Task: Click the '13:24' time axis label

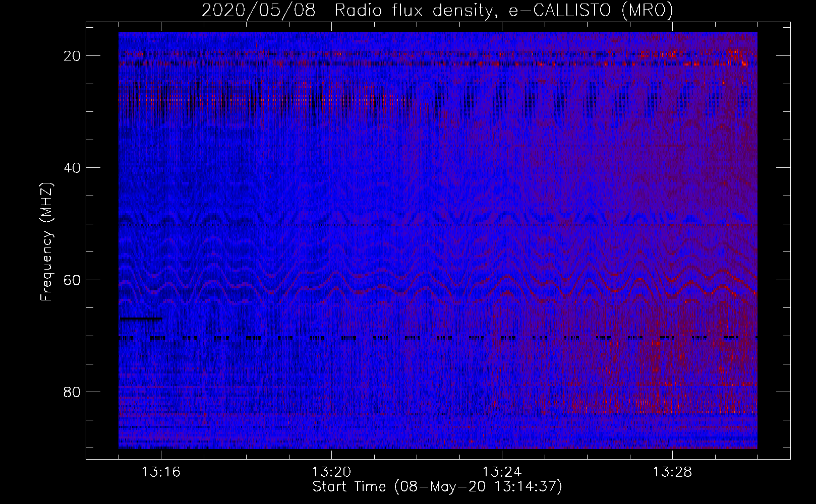Action: (x=502, y=472)
